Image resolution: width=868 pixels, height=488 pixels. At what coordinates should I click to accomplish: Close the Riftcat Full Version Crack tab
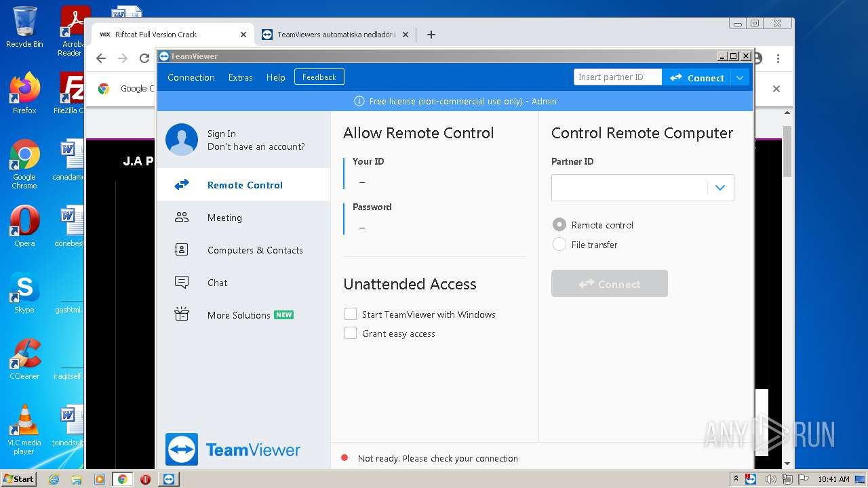click(243, 35)
